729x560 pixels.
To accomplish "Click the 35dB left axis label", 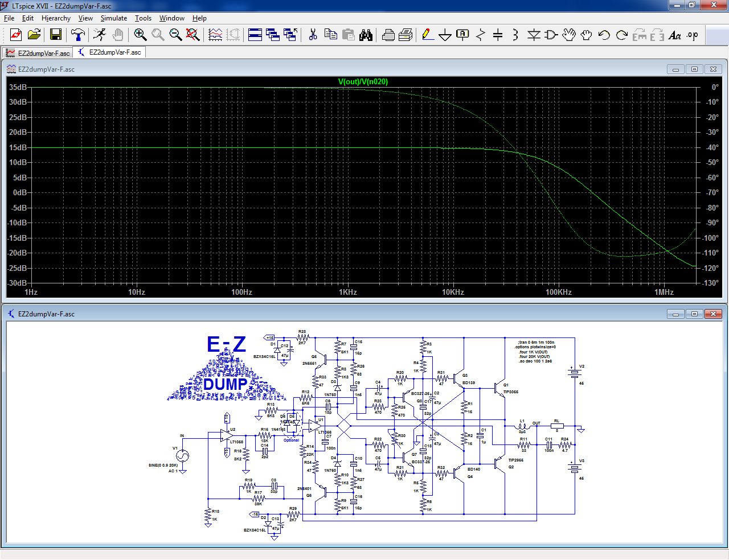I will point(18,87).
